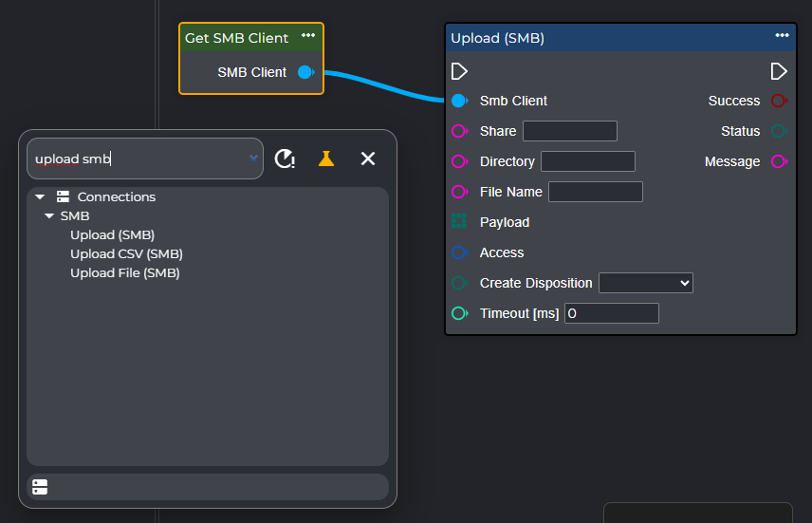The image size is (812, 523).
Task: Choose Upload (SMB) in the search results
Action: [x=112, y=235]
